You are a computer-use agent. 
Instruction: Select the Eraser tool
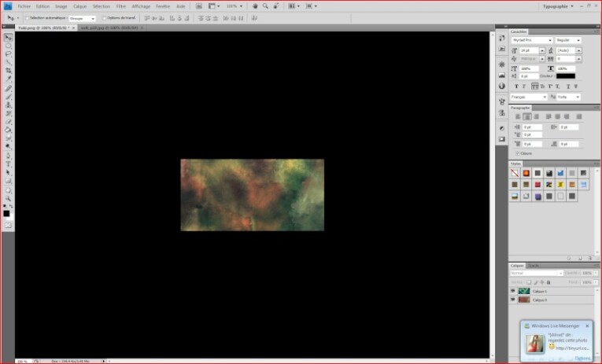tap(8, 122)
